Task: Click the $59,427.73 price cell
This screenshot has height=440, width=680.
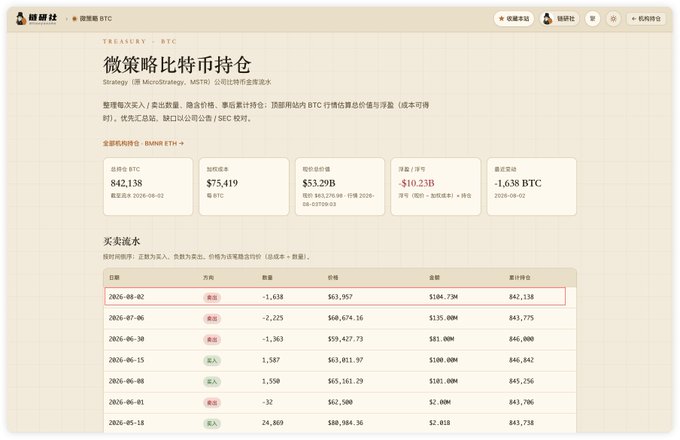Action: point(345,339)
